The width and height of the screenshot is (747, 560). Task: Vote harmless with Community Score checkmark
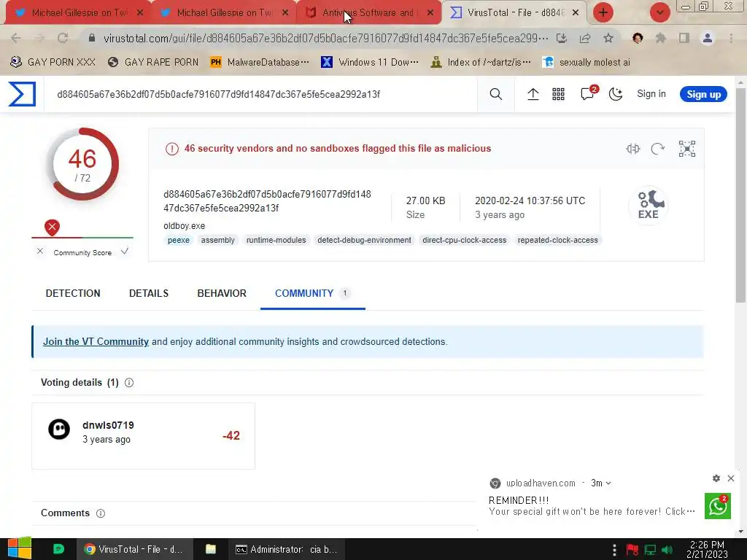[x=125, y=251]
